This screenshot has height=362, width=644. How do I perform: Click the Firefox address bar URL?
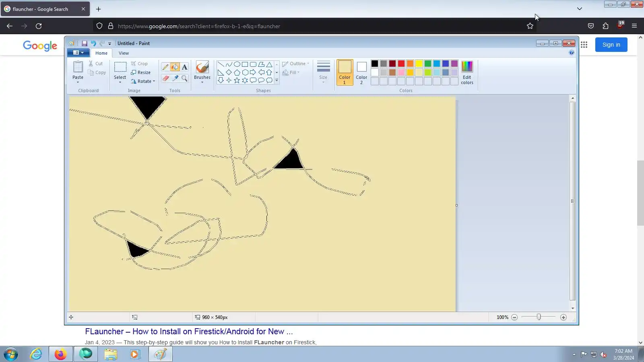[x=199, y=26]
